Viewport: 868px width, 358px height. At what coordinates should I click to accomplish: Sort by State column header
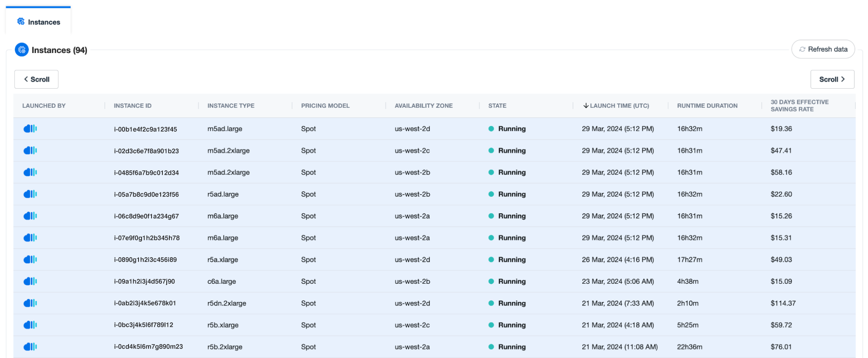(497, 106)
